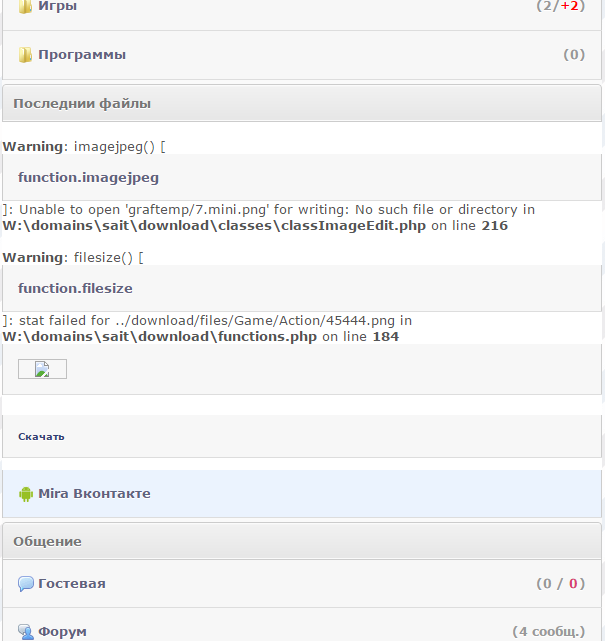Click the folder icon beside Игры
The image size is (605, 641).
[26, 6]
